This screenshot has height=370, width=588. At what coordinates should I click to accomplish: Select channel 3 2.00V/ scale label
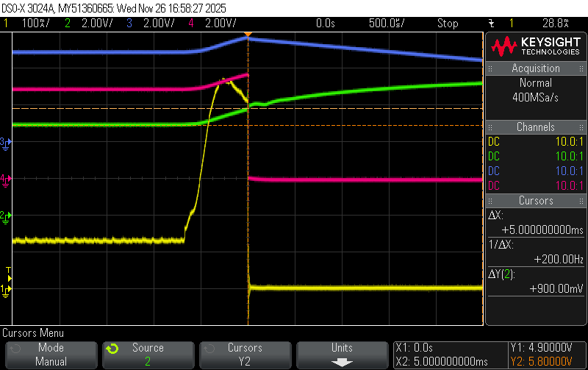point(159,24)
